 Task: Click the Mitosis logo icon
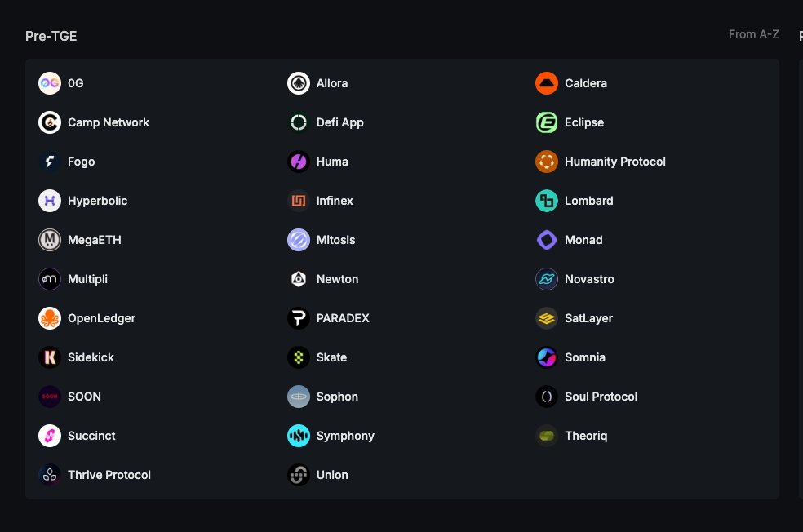point(299,240)
